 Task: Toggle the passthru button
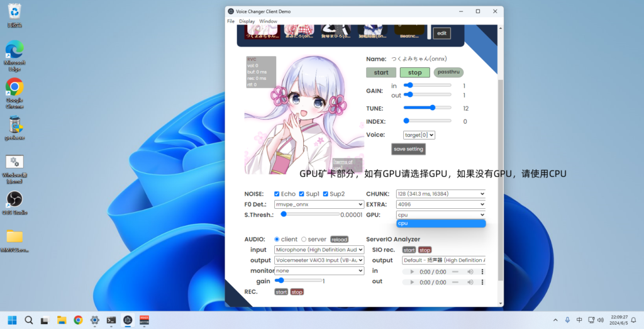click(448, 72)
